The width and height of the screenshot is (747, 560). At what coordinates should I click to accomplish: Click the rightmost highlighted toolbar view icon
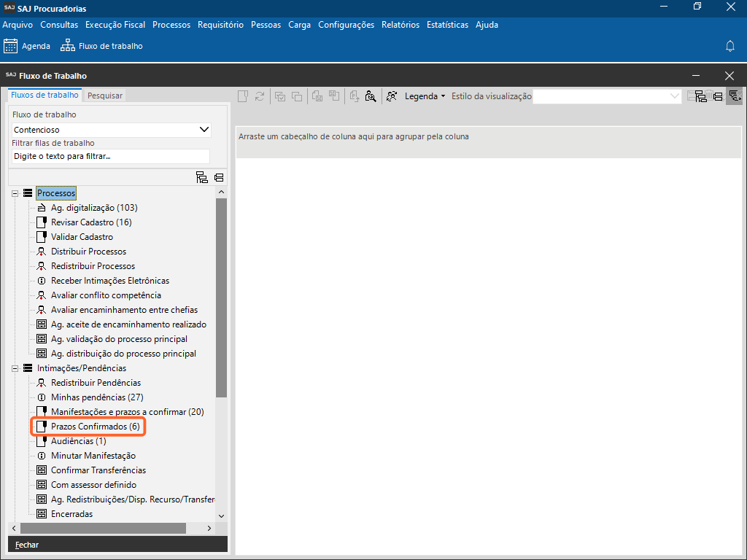point(734,96)
